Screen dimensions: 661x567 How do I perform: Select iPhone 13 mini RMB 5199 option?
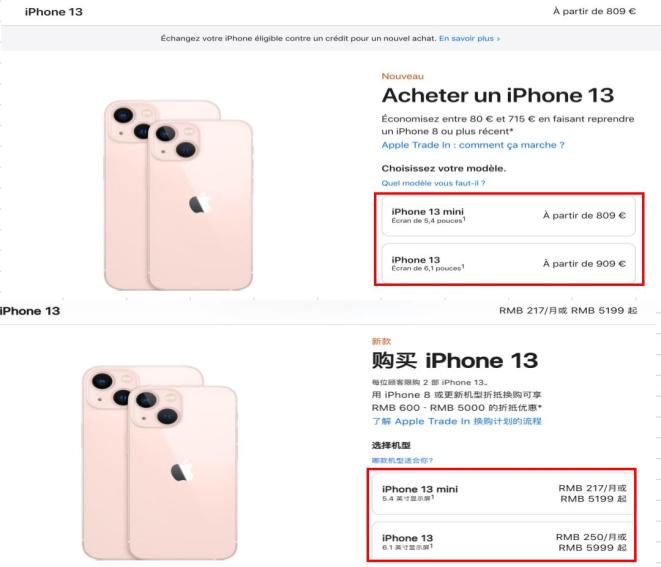tap(503, 493)
